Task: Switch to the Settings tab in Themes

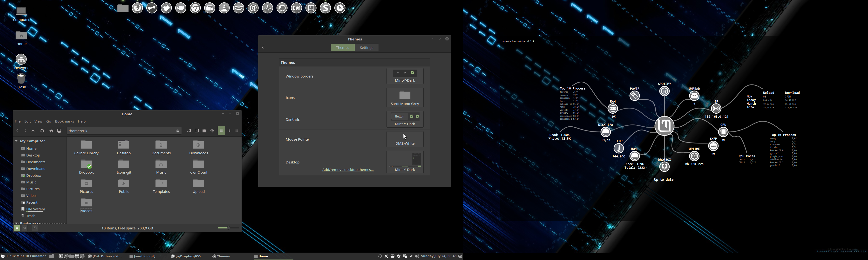Action: [366, 48]
